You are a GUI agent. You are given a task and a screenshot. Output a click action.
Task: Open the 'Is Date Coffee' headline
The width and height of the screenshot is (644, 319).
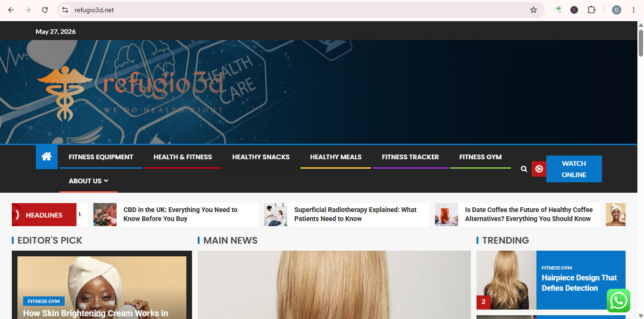coord(528,214)
